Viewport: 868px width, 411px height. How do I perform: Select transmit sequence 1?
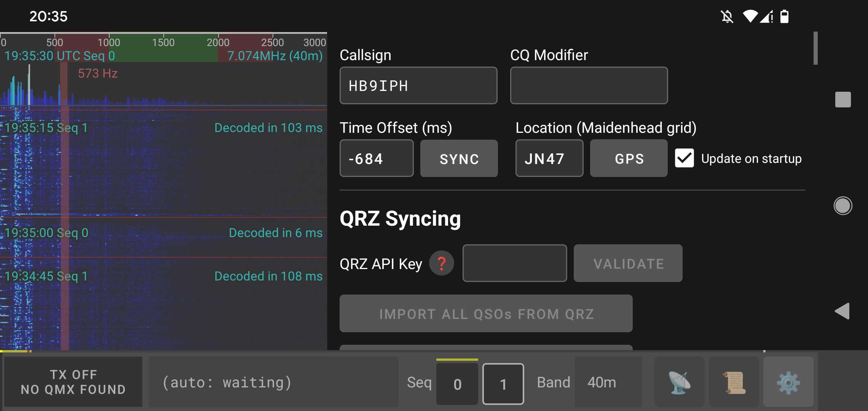[x=503, y=384]
